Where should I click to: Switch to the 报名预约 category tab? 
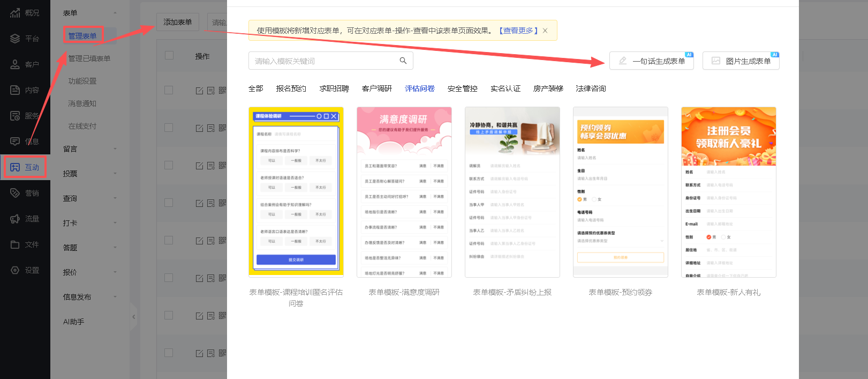(x=291, y=88)
